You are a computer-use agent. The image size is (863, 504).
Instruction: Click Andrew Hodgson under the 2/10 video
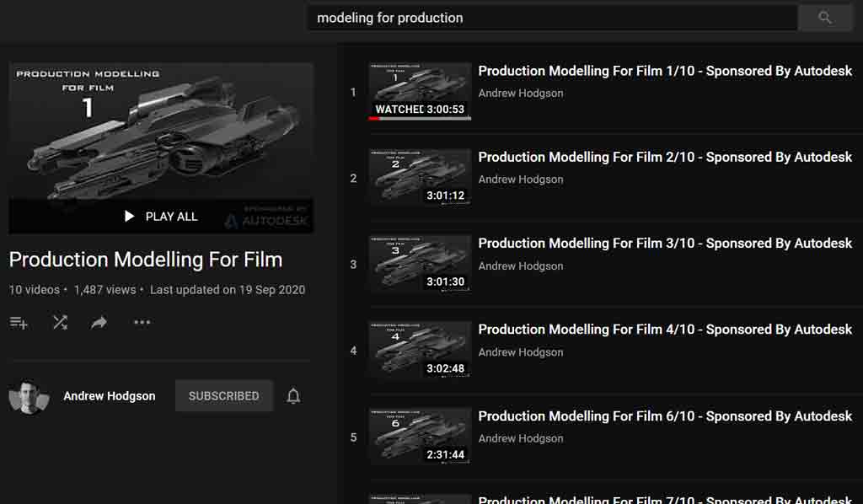click(521, 180)
